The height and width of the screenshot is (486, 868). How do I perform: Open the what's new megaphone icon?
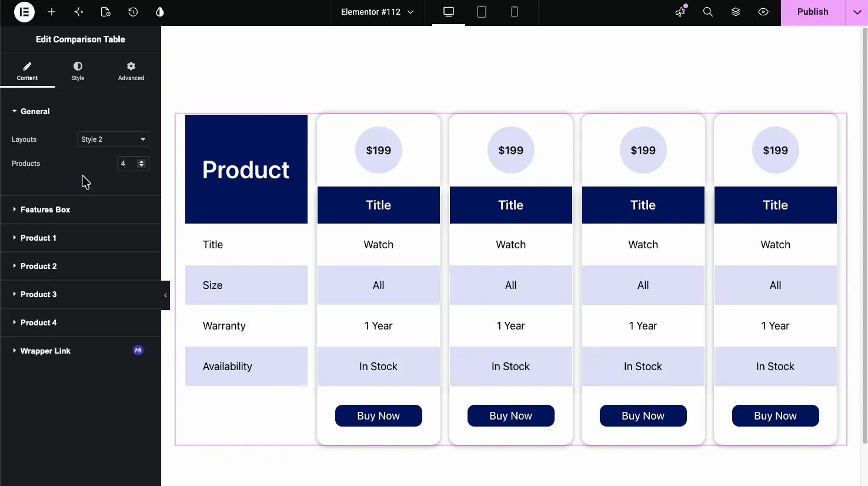tap(680, 12)
